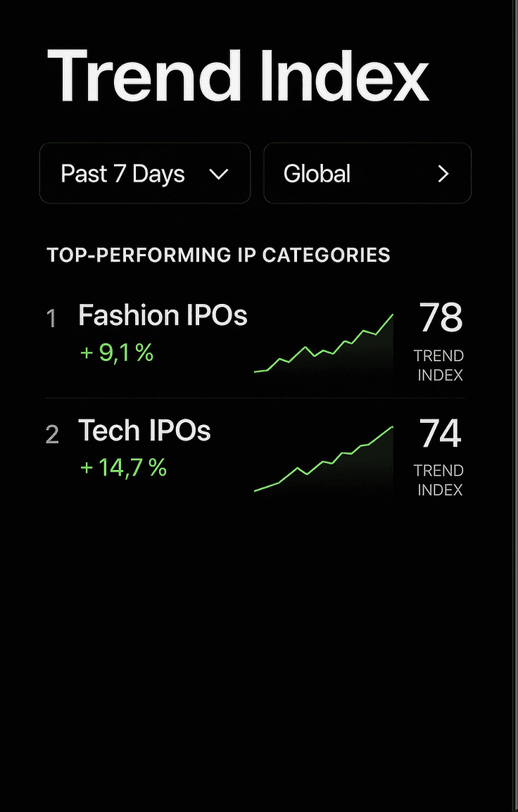This screenshot has width=518, height=812.
Task: Click the +9,1 % change value
Action: tap(117, 353)
